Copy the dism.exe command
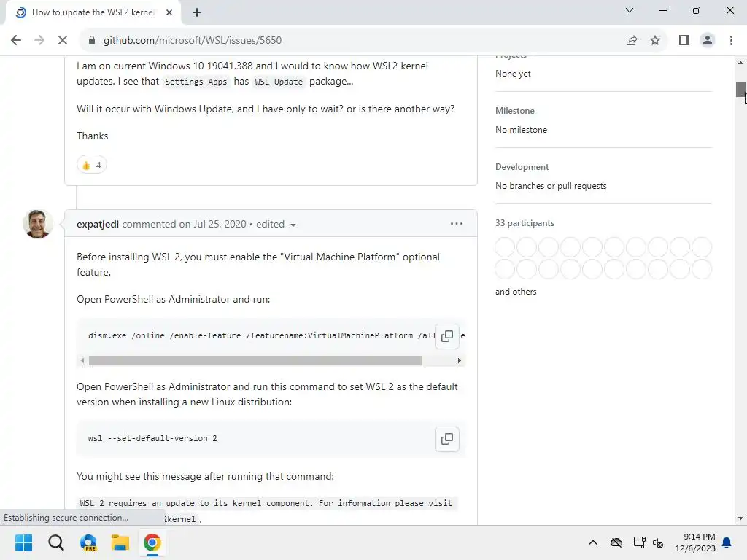Viewport: 747px width, 560px height. (x=447, y=336)
